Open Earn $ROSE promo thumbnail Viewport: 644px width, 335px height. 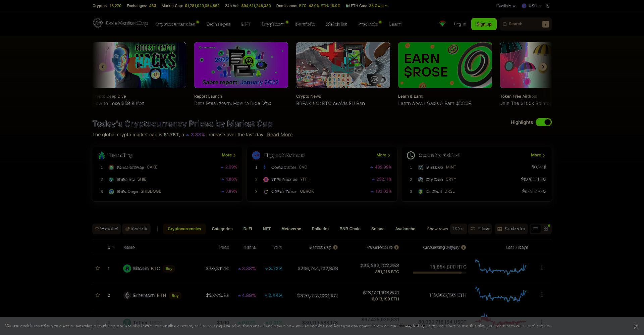pos(445,65)
